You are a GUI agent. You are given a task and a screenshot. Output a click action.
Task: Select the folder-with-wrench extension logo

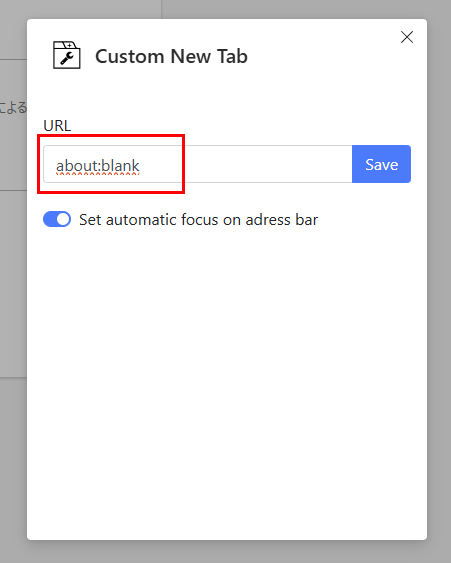67,55
